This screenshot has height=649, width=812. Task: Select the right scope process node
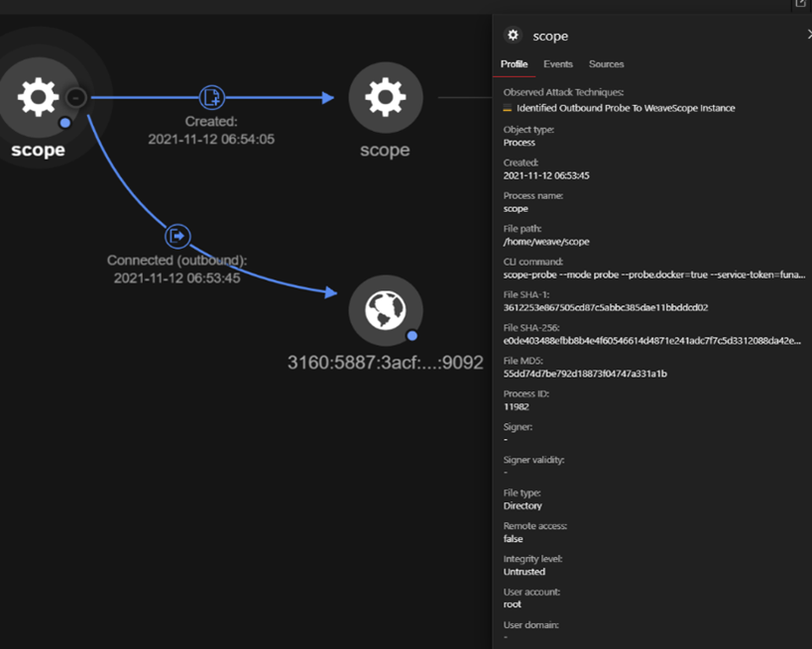coord(385,97)
